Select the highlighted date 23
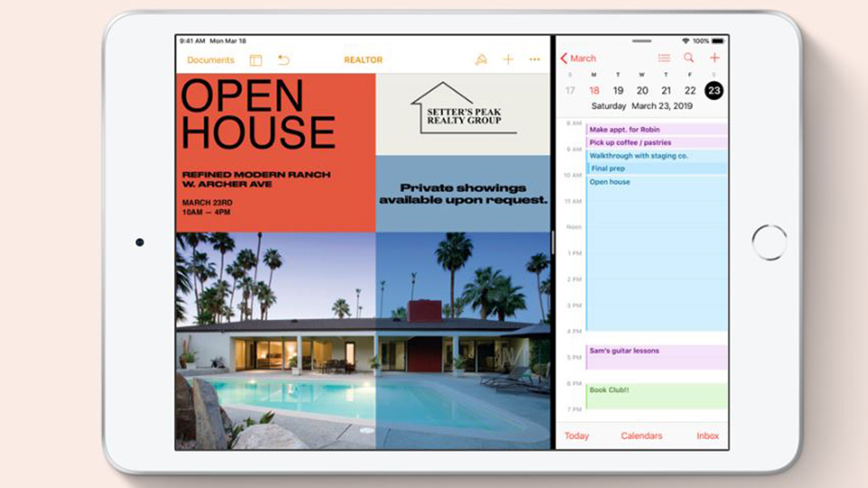Image resolution: width=868 pixels, height=488 pixels. (x=714, y=90)
